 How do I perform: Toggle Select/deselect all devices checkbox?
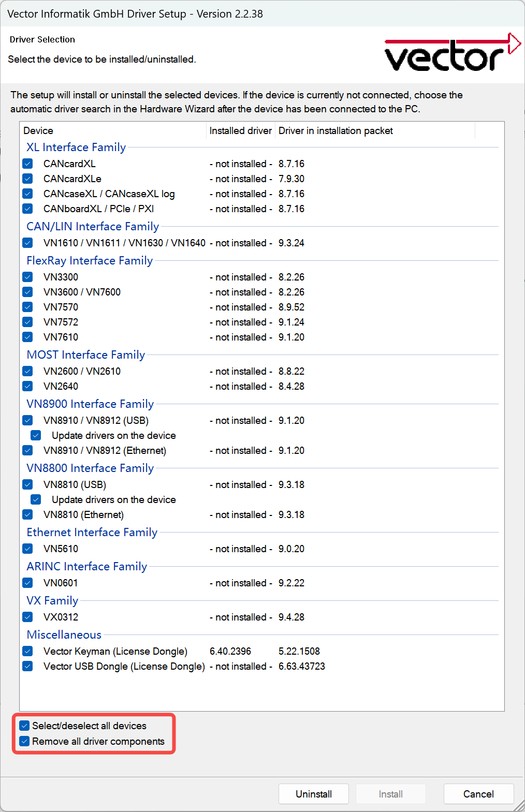click(x=24, y=726)
